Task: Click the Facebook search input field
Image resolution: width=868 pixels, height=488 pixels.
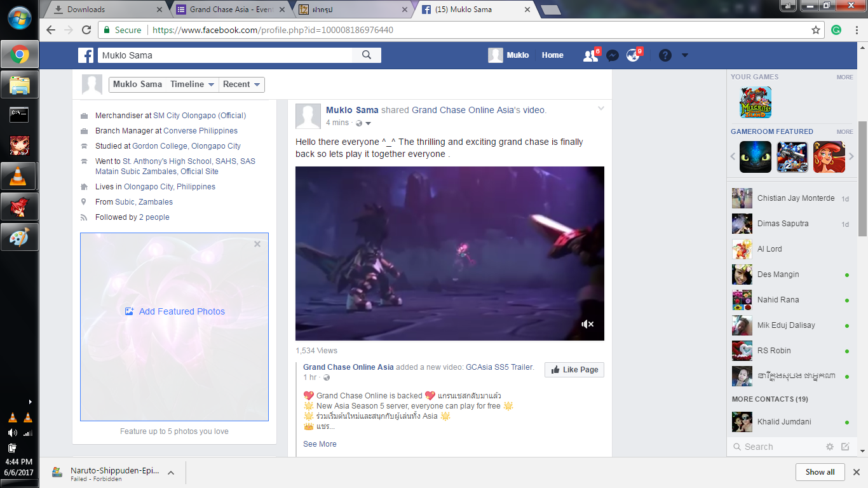Action: click(x=225, y=55)
